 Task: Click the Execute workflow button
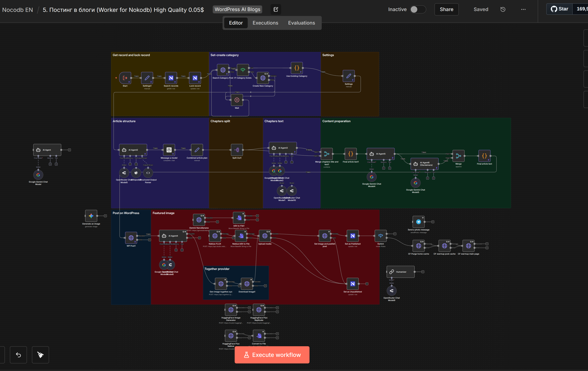(x=272, y=355)
